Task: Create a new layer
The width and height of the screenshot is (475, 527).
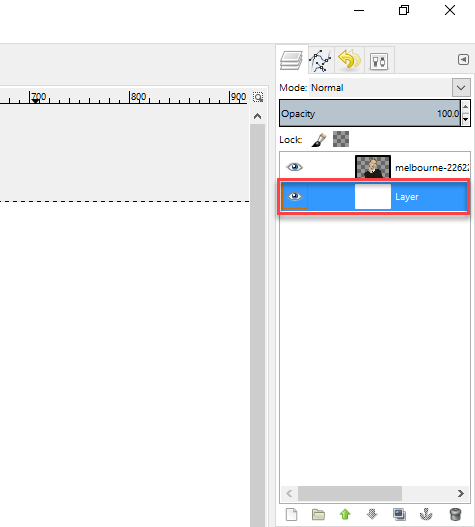Action: 291,514
